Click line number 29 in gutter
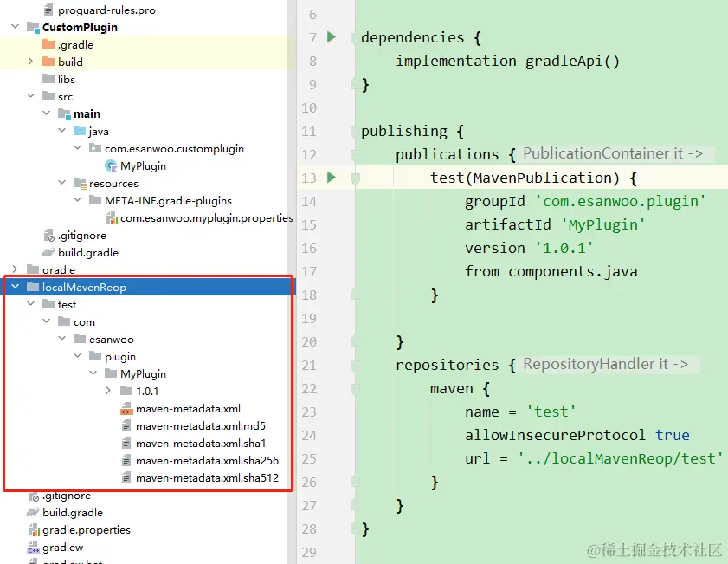 click(309, 553)
